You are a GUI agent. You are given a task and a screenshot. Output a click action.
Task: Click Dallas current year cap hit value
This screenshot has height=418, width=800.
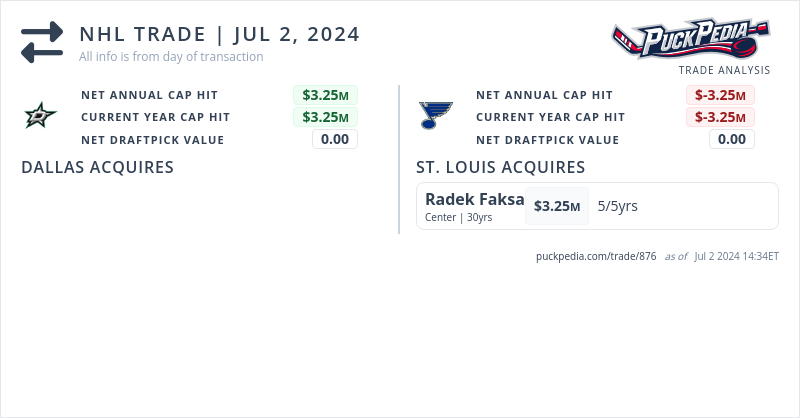click(325, 117)
